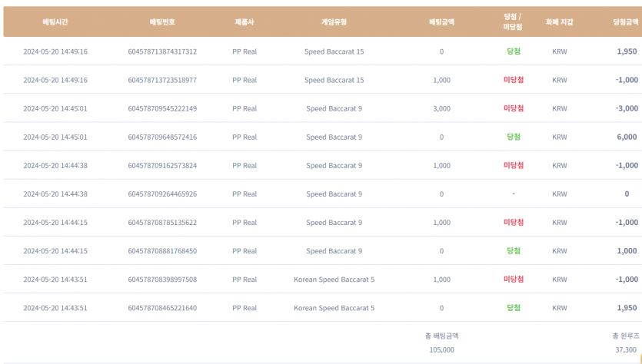Select bet number 604578708465221640
The width and height of the screenshot is (642, 364).
point(162,308)
